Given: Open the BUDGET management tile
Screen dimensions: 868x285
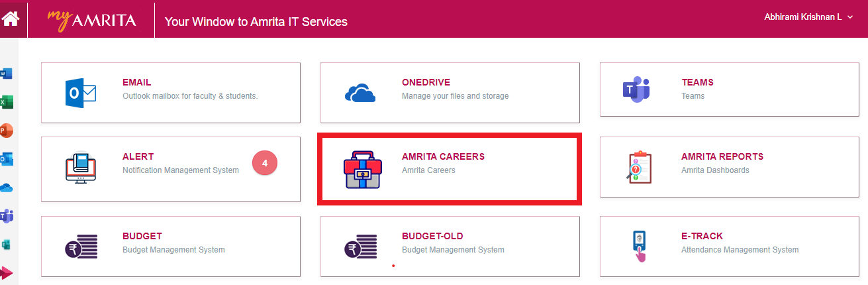Looking at the screenshot, I should click(x=142, y=237).
